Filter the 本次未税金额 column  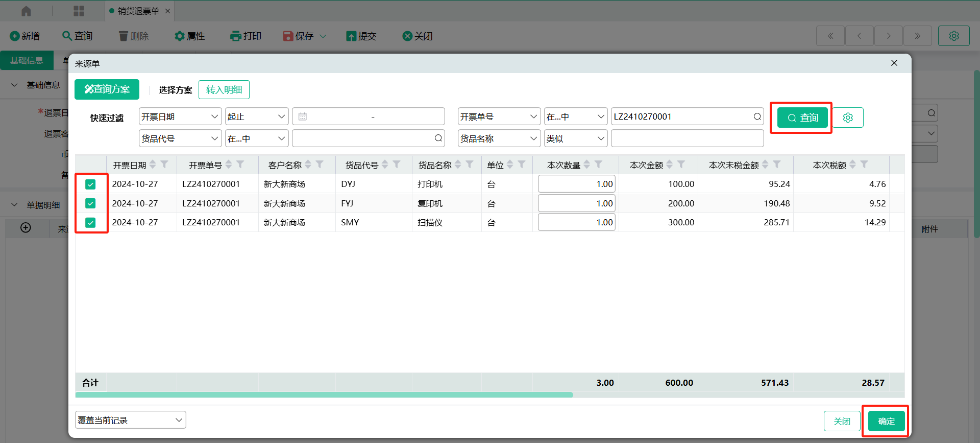777,165
